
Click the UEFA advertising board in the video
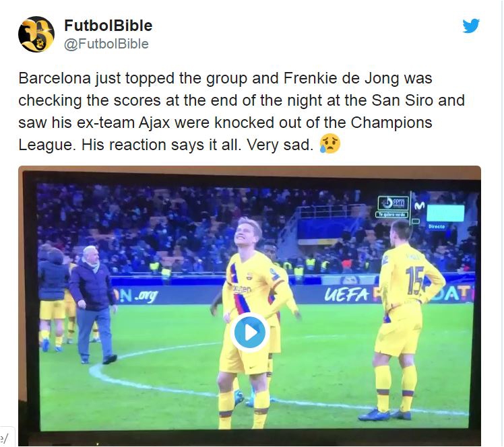tap(346, 294)
